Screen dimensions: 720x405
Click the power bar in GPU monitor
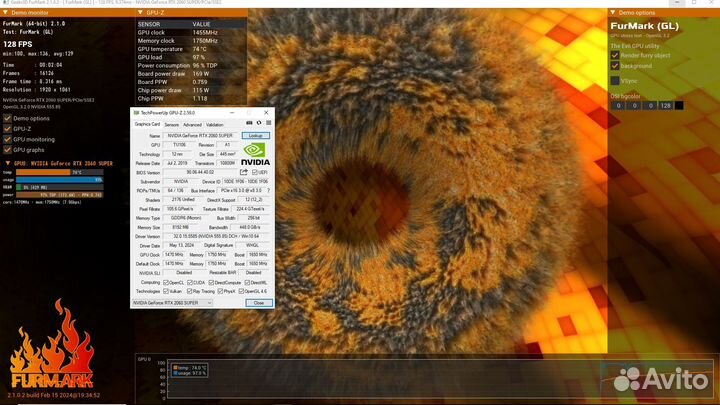(x=59, y=195)
